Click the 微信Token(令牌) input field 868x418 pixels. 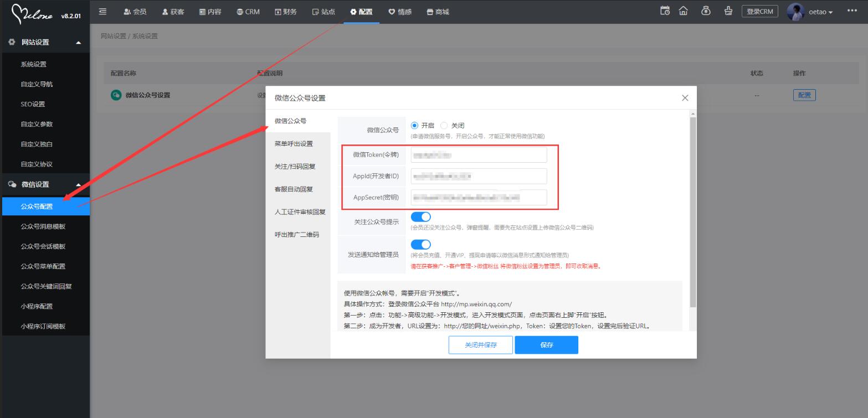[x=479, y=154]
